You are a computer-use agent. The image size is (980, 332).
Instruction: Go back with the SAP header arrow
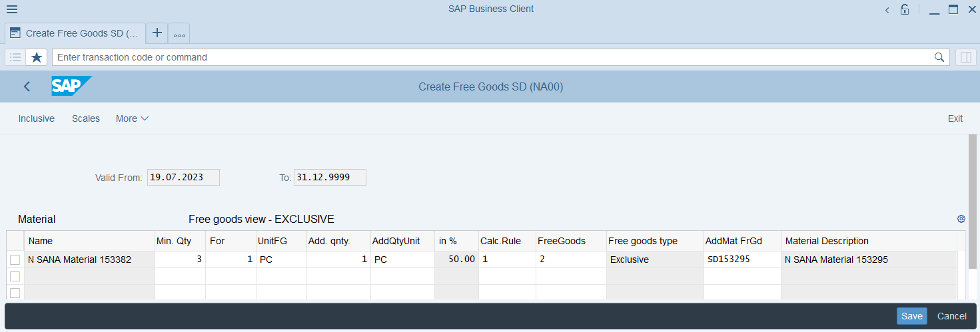[x=27, y=86]
